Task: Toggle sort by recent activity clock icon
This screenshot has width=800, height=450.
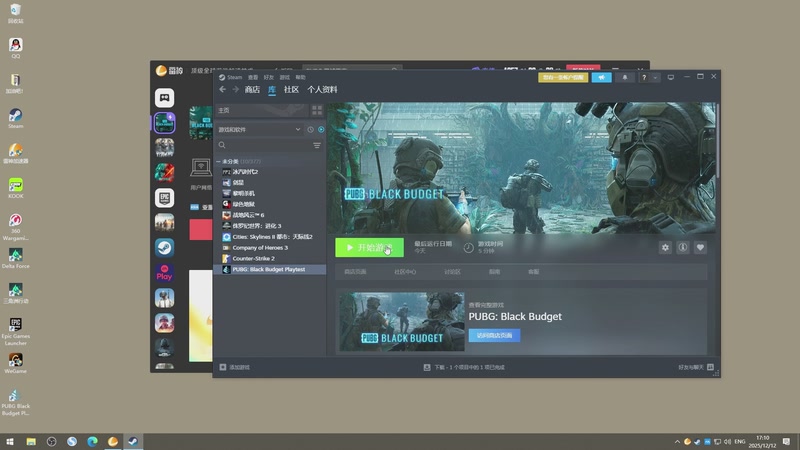Action: (x=310, y=130)
